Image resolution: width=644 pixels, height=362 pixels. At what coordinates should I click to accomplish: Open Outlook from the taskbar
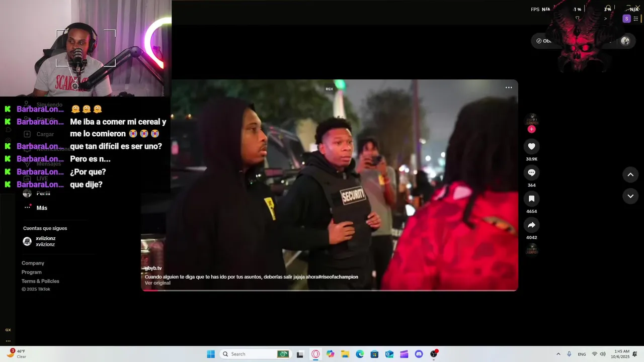point(389,354)
